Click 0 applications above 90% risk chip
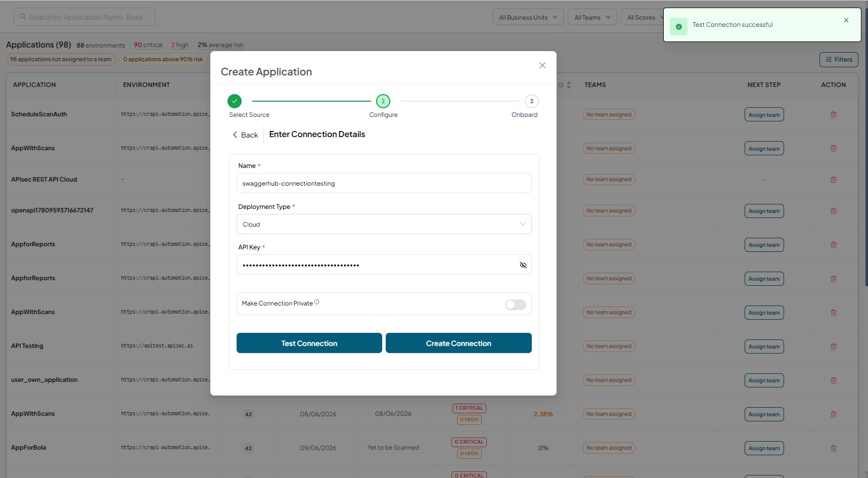 point(163,59)
